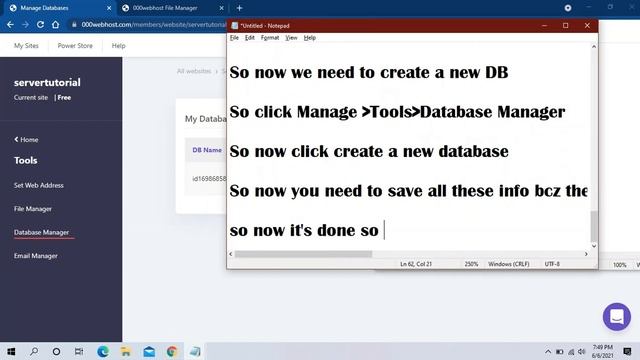Switch to the 000webhost File Manager tab
This screenshot has width=640, height=360.
pos(172,8)
